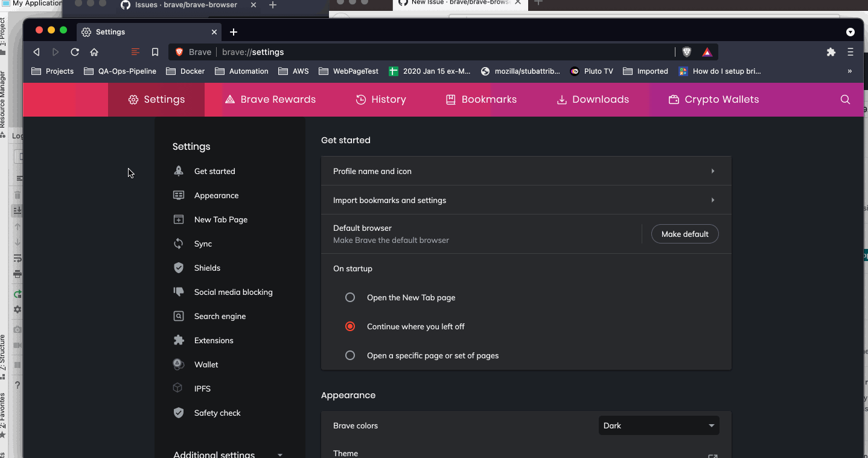Select Appearance in settings sidebar
The image size is (868, 458).
[206, 195]
